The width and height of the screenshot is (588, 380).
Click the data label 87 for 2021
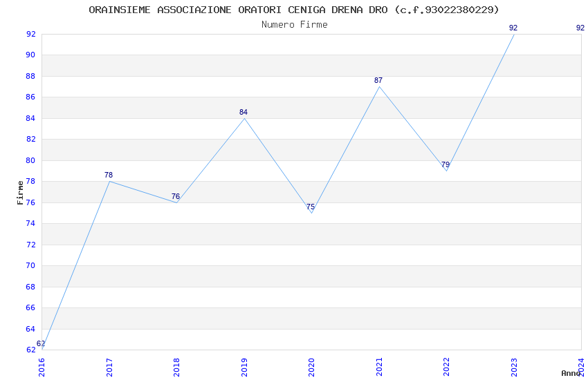click(378, 80)
